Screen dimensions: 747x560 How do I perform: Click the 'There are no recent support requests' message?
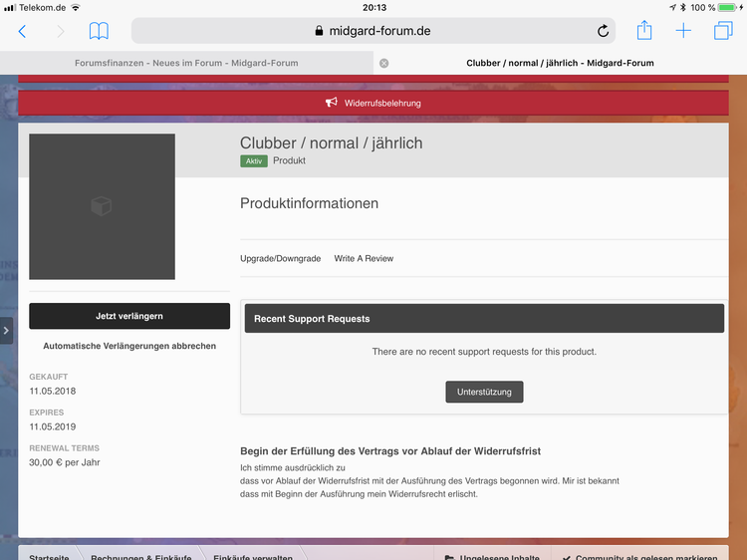pos(484,352)
